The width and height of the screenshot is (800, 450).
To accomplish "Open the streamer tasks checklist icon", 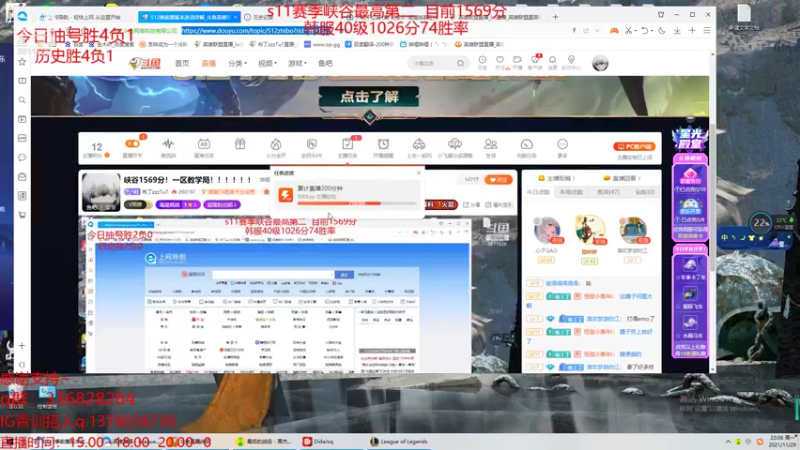I will 347,144.
